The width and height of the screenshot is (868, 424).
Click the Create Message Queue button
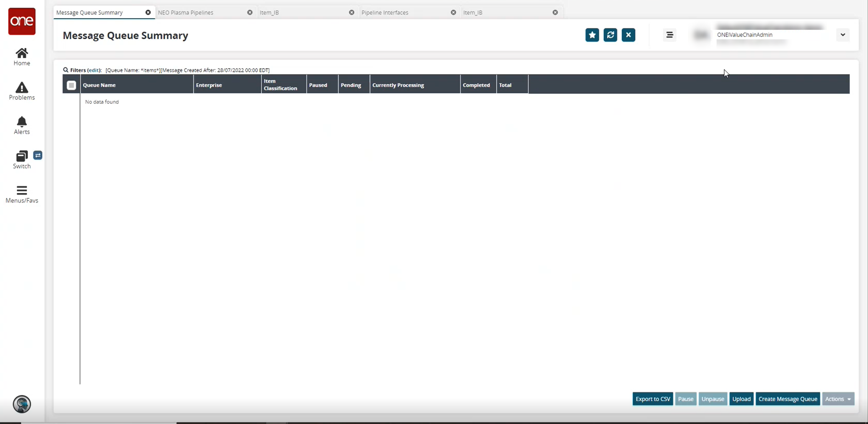[x=788, y=399]
